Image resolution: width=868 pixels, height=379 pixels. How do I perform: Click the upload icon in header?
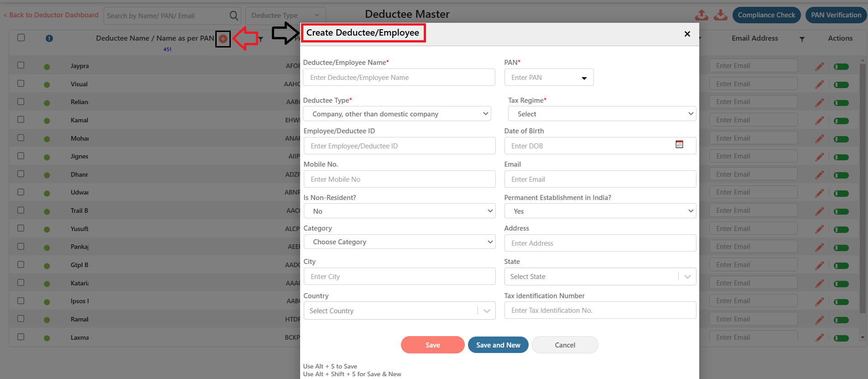pos(702,15)
